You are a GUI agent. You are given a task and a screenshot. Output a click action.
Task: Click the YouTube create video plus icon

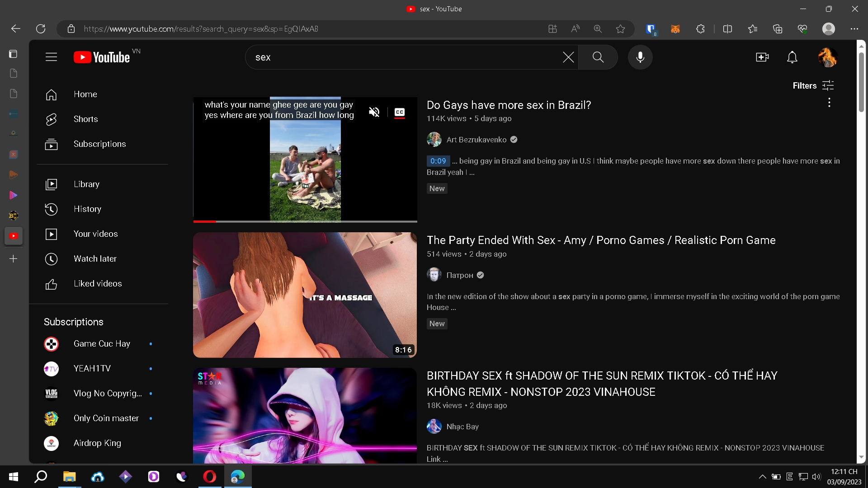click(x=762, y=57)
